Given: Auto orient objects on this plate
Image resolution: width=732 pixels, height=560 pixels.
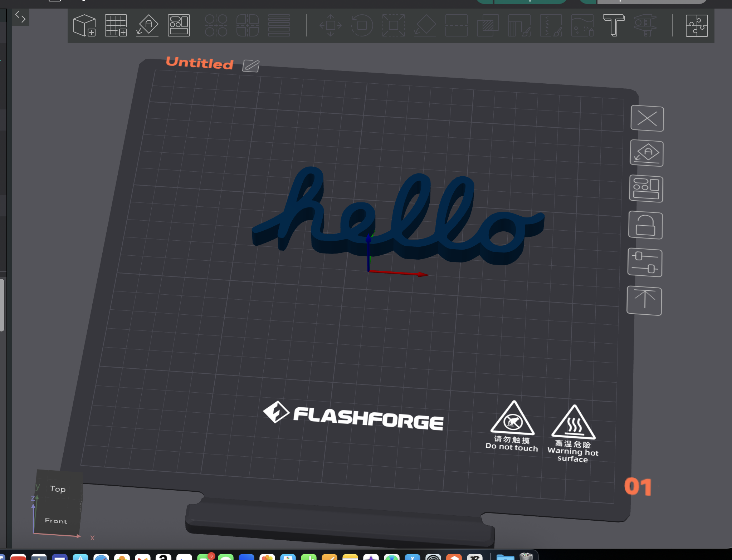Looking at the screenshot, I should point(646,153).
